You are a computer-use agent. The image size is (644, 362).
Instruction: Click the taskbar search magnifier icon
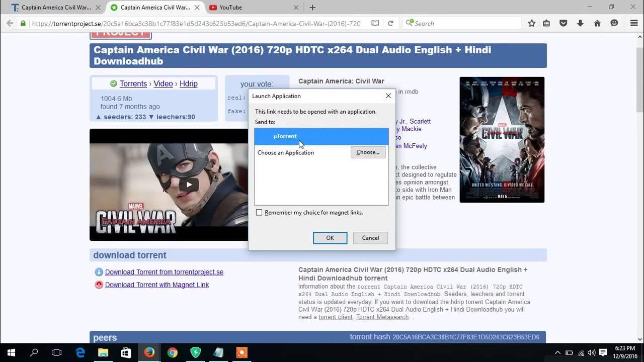(x=34, y=352)
